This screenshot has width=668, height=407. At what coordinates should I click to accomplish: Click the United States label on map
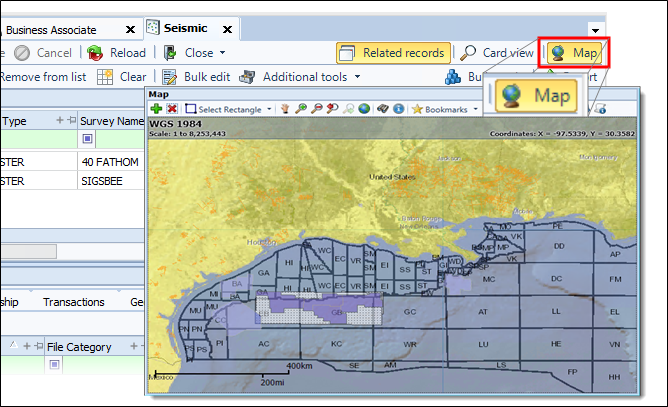[x=392, y=176]
